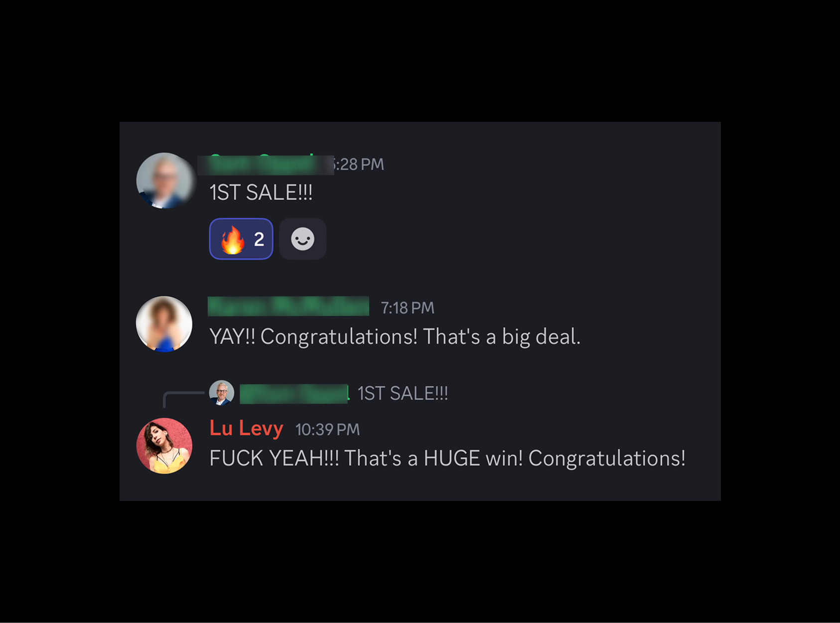Click the reaction count number 2
Image resolution: width=840 pixels, height=623 pixels.
click(259, 239)
